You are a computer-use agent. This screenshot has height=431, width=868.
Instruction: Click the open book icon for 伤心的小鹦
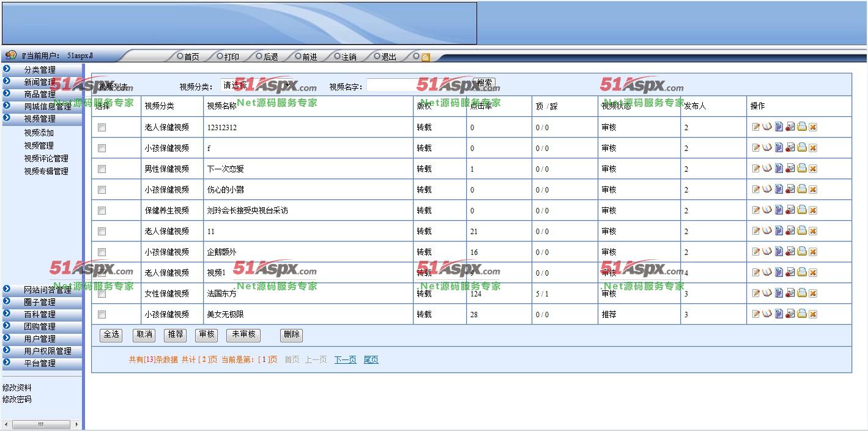[767, 190]
